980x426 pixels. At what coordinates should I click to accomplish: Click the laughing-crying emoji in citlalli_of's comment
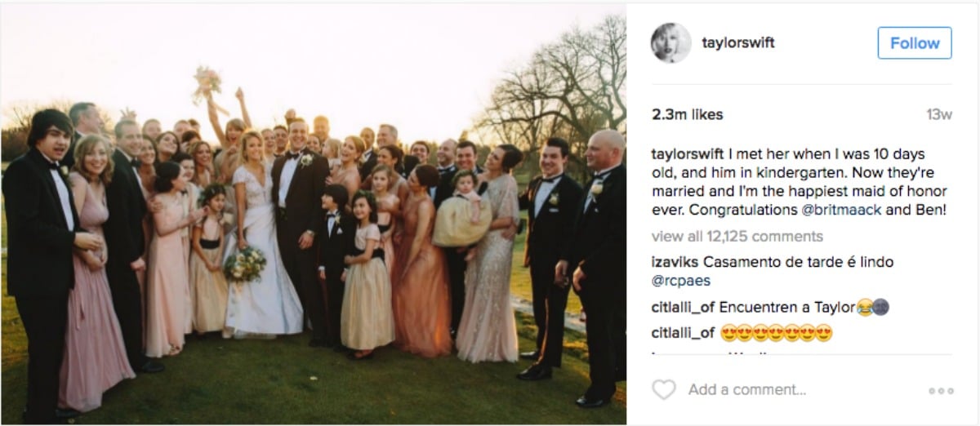864,308
